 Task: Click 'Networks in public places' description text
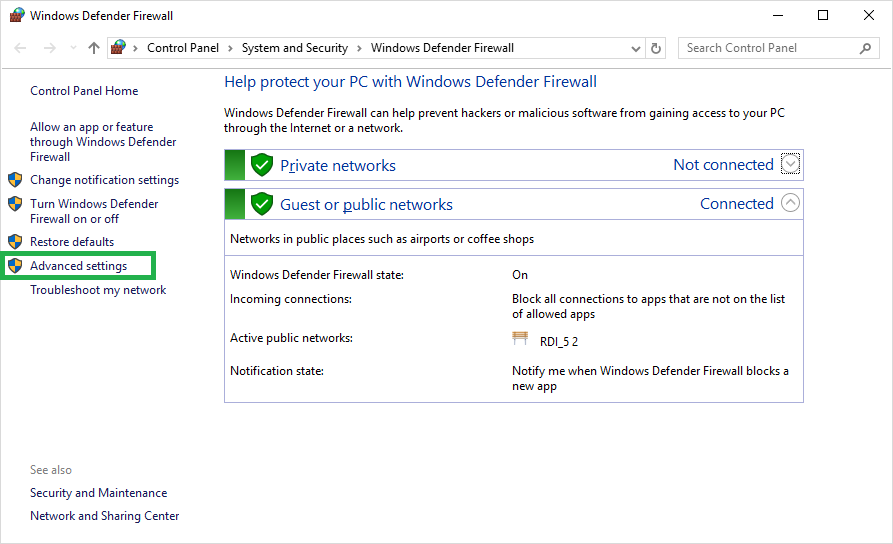(382, 239)
